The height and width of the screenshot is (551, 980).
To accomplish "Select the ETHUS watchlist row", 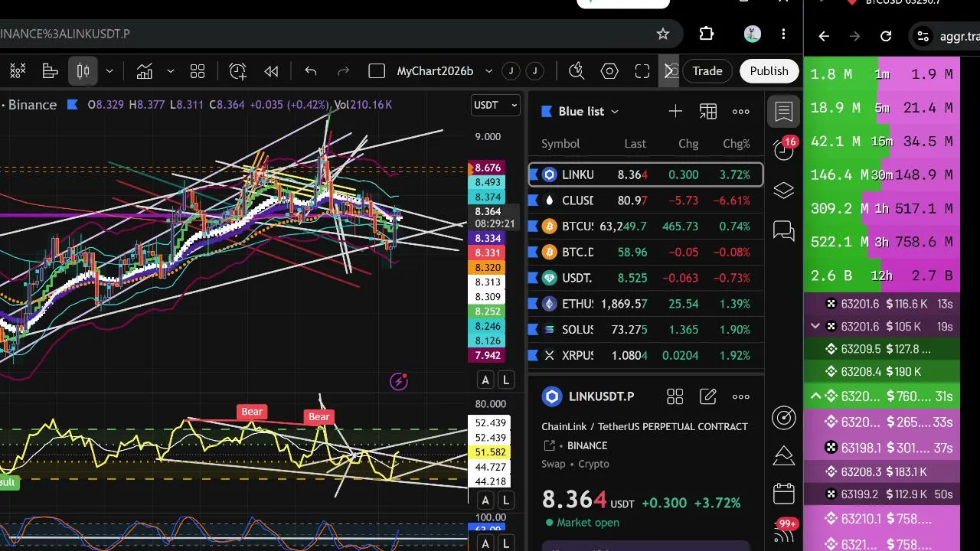I will tap(646, 304).
